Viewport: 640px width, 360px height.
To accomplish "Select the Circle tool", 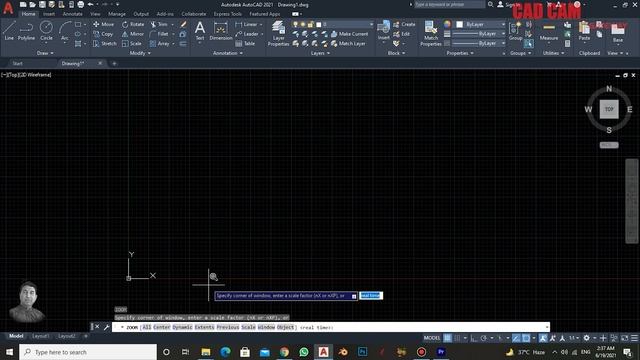I will (46, 31).
